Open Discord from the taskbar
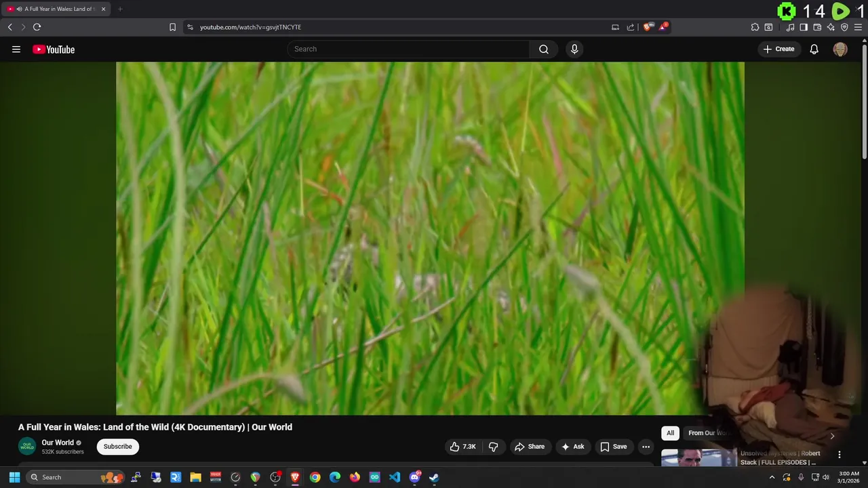The image size is (868, 488). click(414, 477)
